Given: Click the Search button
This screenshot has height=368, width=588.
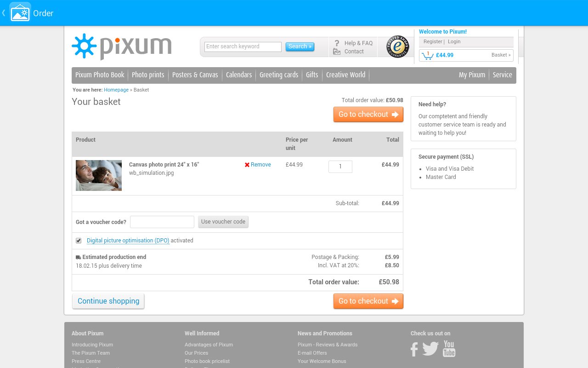Looking at the screenshot, I should (x=300, y=46).
